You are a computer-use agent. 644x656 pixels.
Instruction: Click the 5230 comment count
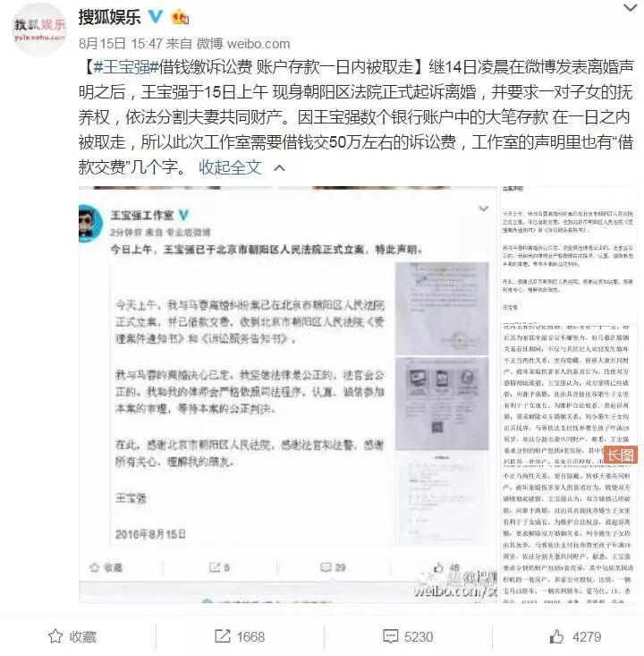click(x=419, y=636)
